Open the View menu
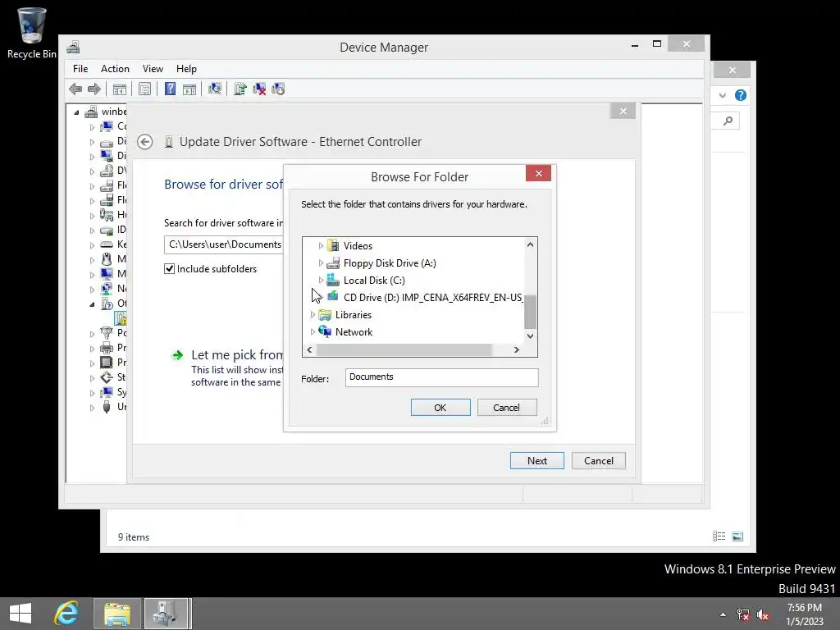The width and height of the screenshot is (840, 630). click(153, 69)
